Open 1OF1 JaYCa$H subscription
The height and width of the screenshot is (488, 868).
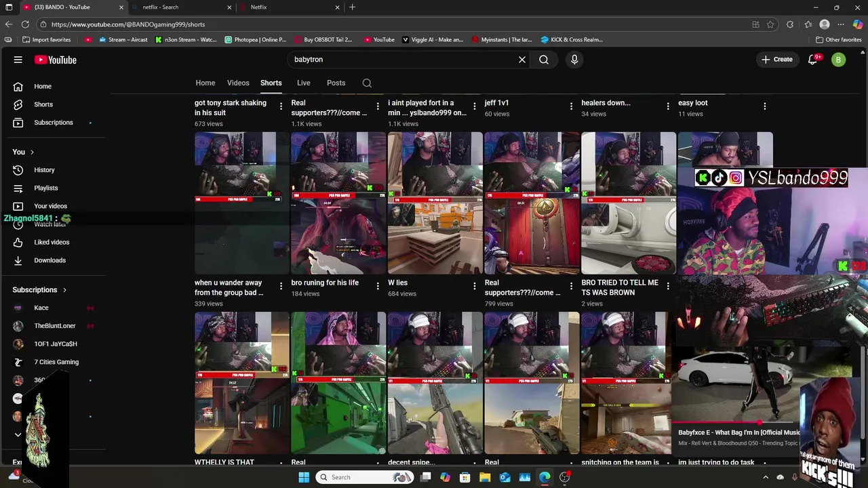(x=54, y=344)
